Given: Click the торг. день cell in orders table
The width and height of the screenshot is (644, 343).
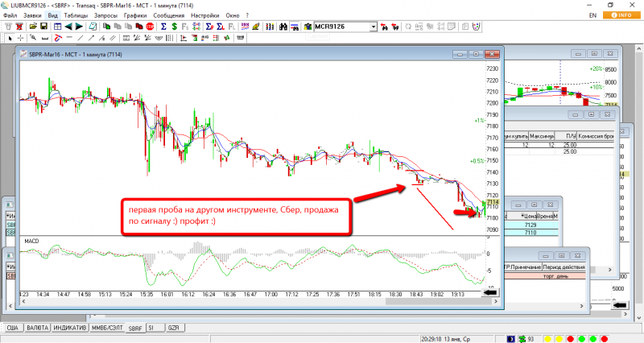Looking at the screenshot, I should click(x=555, y=276).
